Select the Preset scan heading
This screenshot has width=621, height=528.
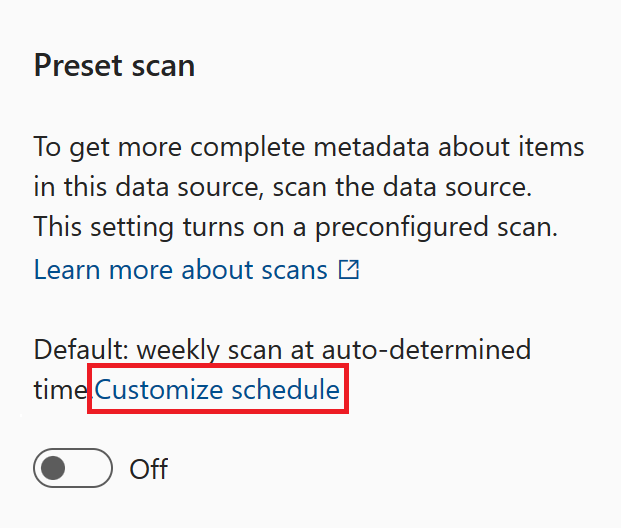(x=114, y=66)
